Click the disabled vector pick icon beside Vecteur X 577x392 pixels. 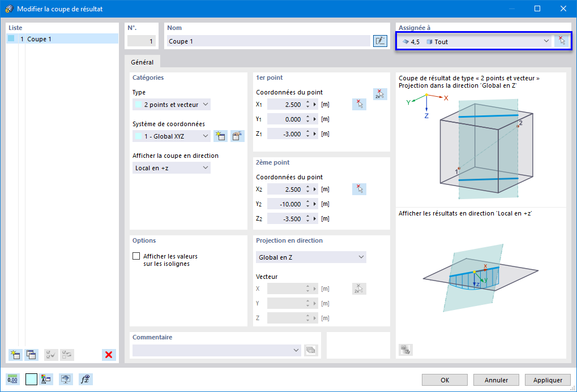tap(359, 288)
